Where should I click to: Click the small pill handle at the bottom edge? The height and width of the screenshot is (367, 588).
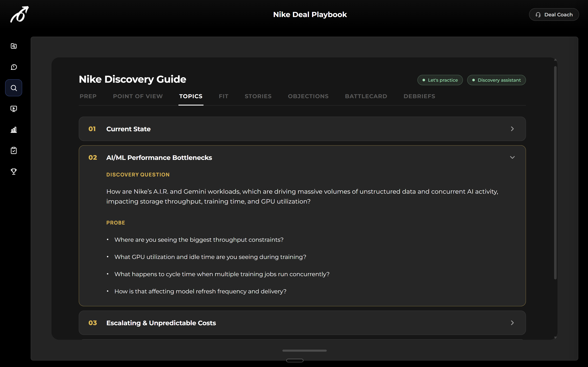click(295, 361)
